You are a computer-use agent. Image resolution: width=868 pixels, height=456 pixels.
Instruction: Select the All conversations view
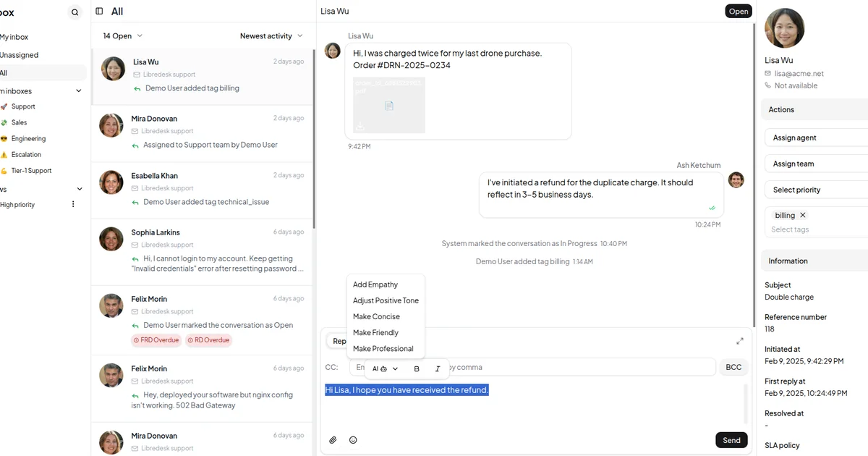click(42, 73)
